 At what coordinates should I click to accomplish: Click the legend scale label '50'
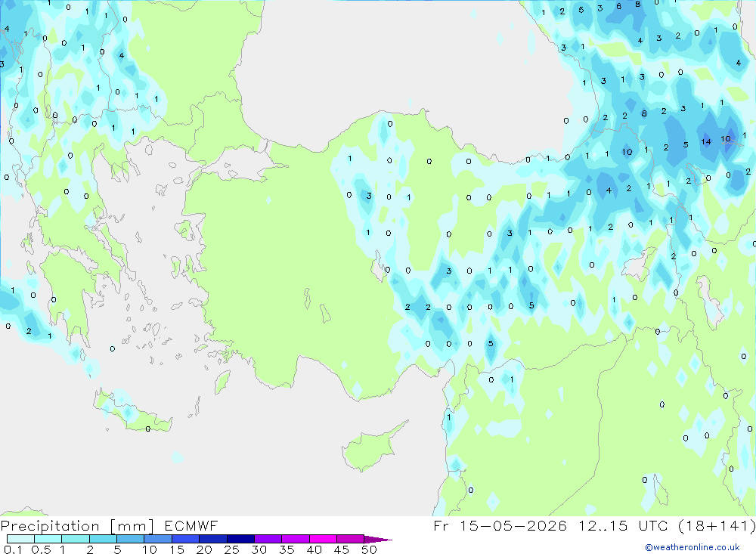pos(369,549)
